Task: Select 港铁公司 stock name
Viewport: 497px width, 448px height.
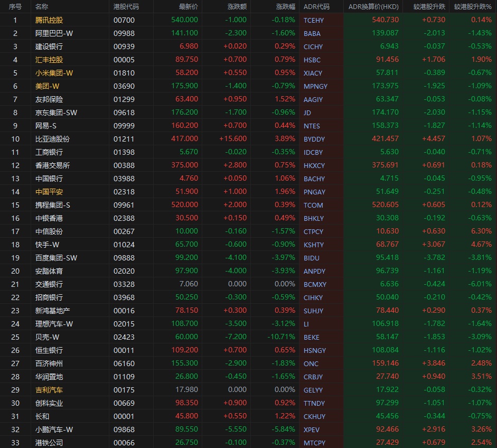Action: pyautogui.click(x=49, y=443)
